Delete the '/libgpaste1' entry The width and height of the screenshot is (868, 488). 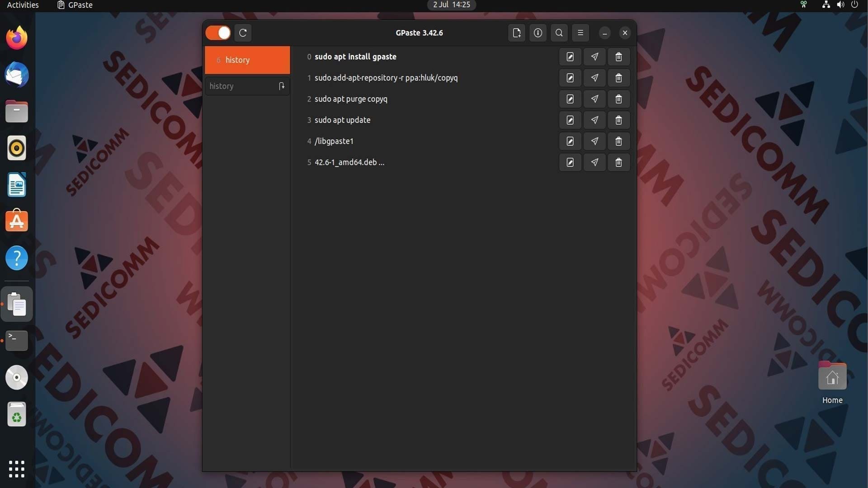tap(618, 141)
